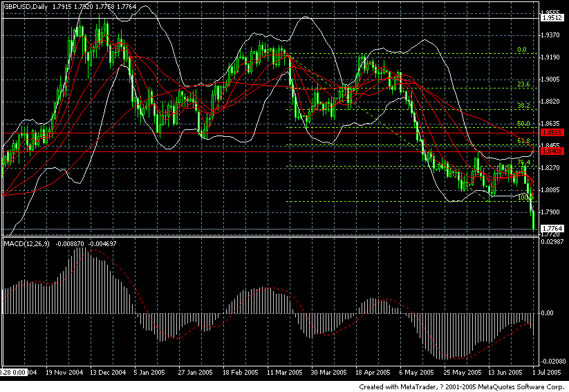Click the 1.9370 price axis value

tap(550, 35)
